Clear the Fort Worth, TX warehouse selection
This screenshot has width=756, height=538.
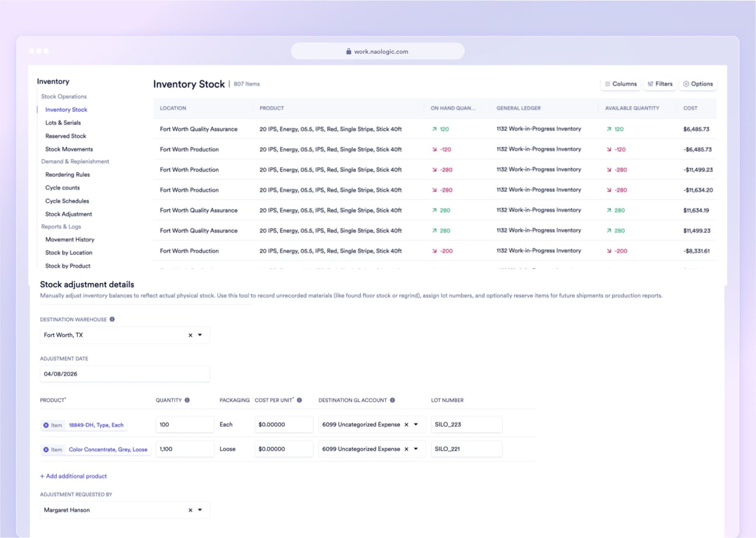190,335
